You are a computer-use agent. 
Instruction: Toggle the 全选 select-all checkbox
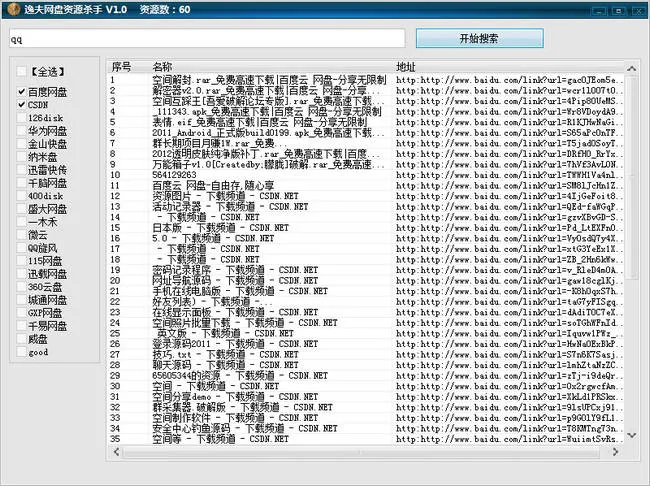21,72
